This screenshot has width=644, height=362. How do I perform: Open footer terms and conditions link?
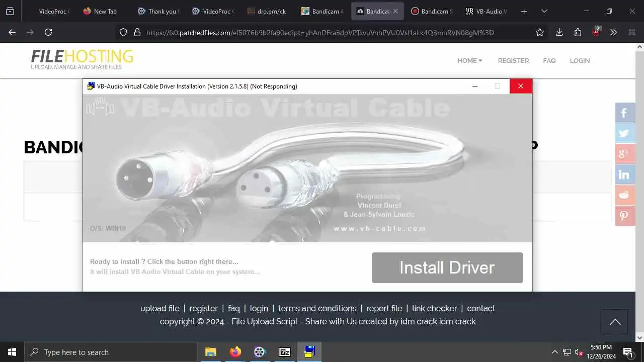(x=317, y=308)
